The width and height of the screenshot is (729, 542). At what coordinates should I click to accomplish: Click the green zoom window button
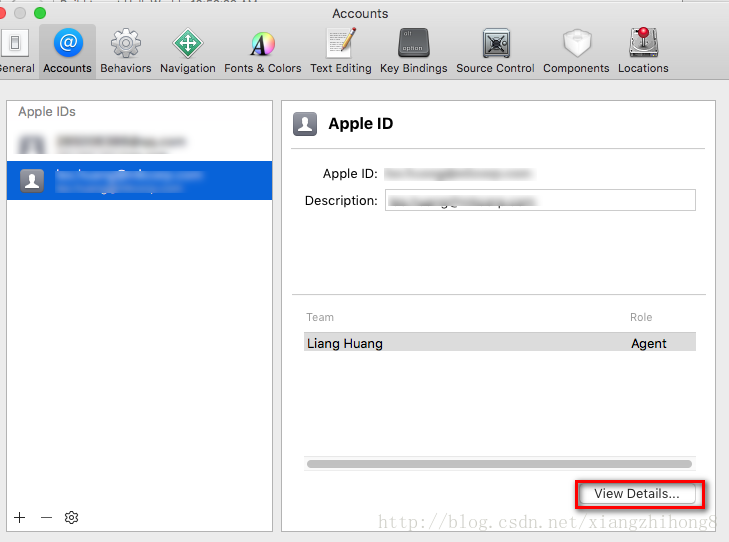coord(40,13)
